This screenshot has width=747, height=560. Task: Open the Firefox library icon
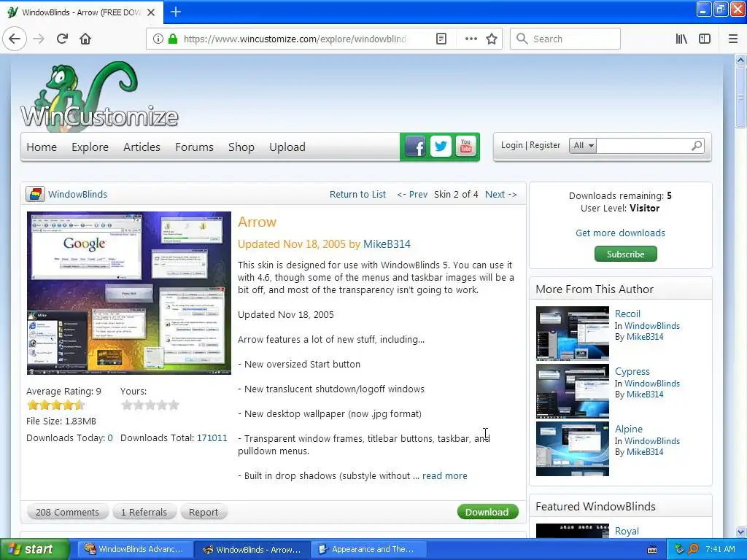(681, 39)
